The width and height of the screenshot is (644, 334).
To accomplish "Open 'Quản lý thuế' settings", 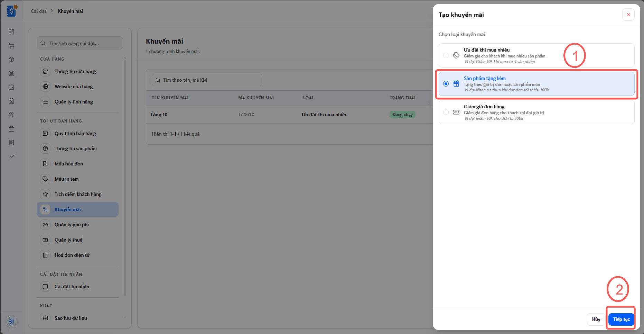I will coord(77,240).
